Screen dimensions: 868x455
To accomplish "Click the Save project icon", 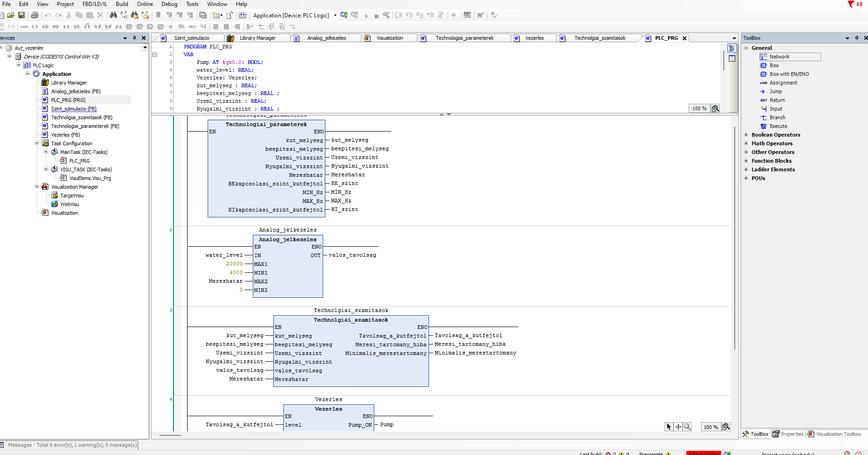I will click(21, 15).
